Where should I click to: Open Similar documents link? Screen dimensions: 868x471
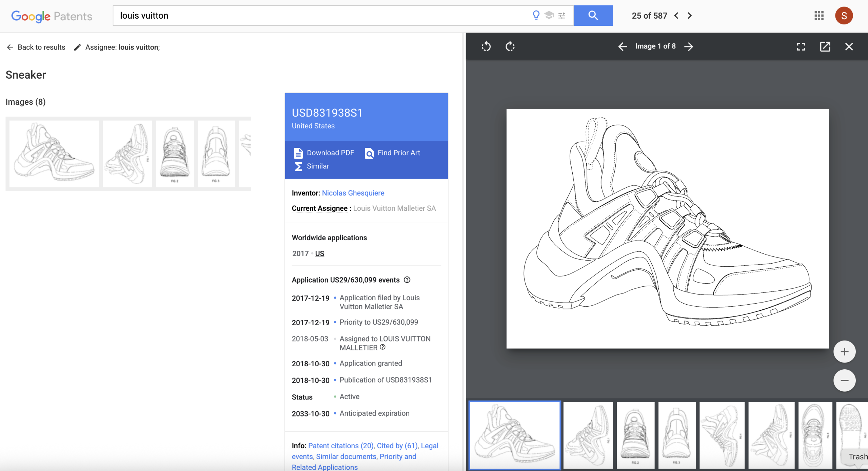(346, 456)
